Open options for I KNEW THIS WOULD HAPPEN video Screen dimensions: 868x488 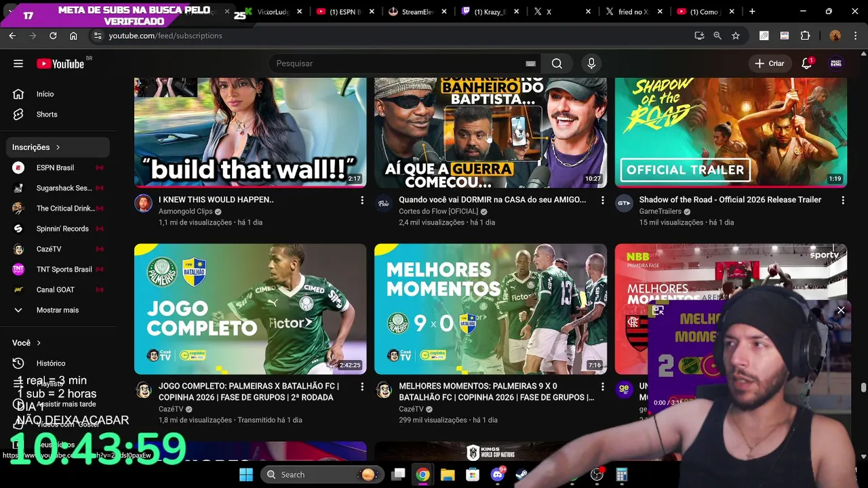pyautogui.click(x=362, y=201)
